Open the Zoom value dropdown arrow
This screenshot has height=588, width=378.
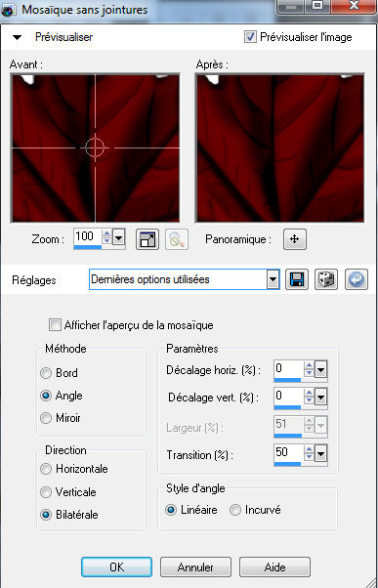click(118, 237)
